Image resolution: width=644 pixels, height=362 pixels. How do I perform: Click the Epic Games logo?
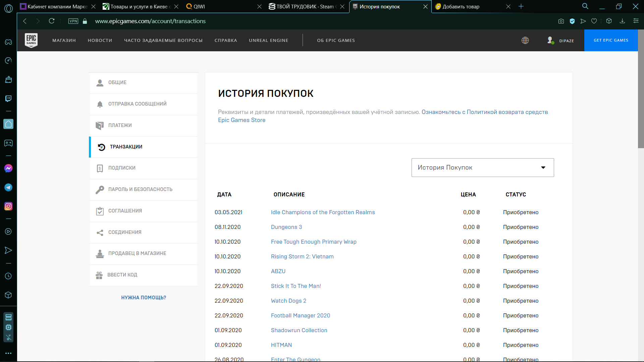31,40
